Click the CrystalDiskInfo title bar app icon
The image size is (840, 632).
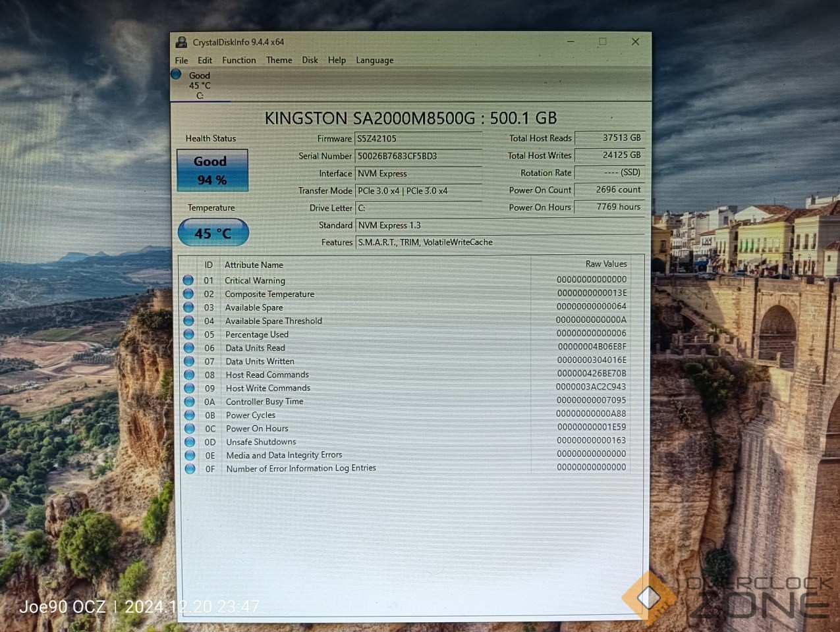click(181, 42)
